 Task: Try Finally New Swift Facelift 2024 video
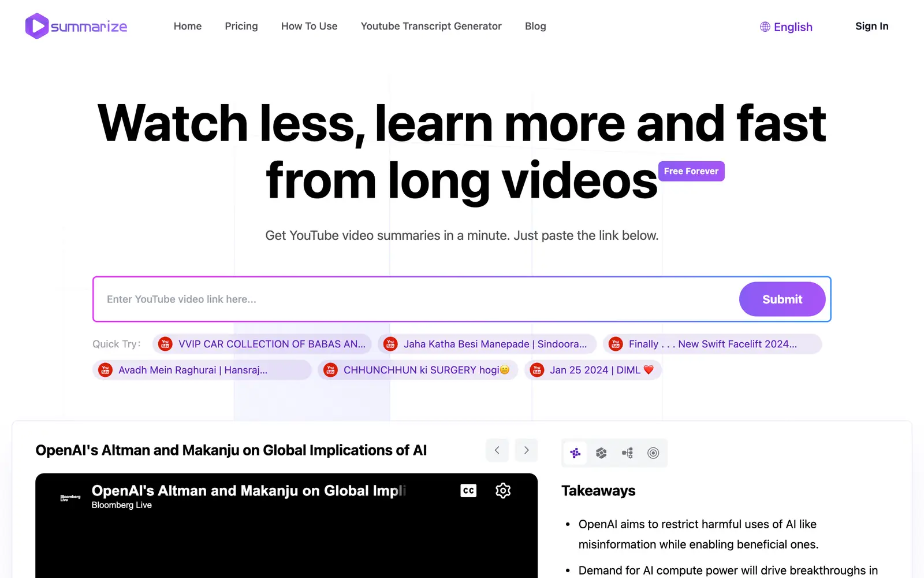point(712,344)
